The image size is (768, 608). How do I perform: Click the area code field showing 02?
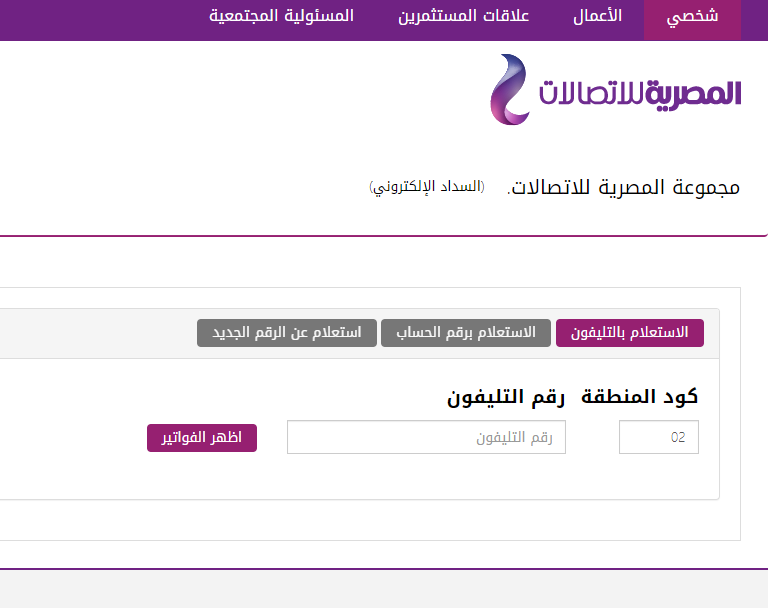tap(658, 437)
